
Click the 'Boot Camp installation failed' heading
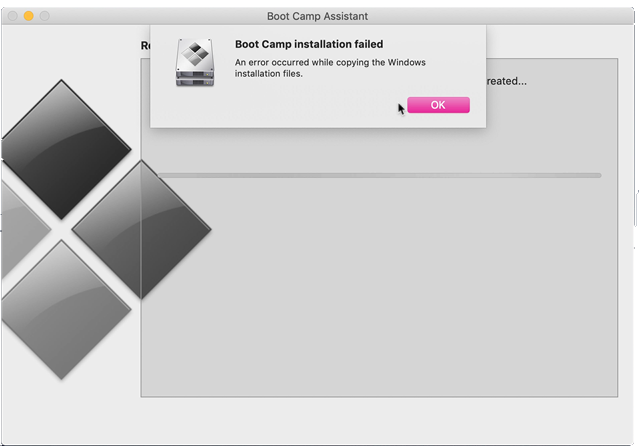point(309,44)
